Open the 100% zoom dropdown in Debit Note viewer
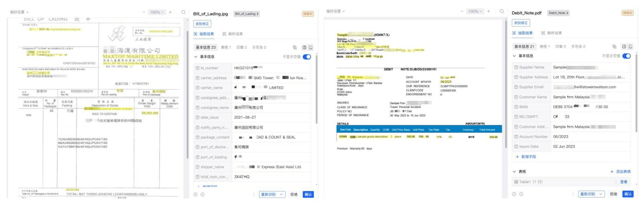Image resolution: width=644 pixels, height=212 pixels. [x=475, y=12]
